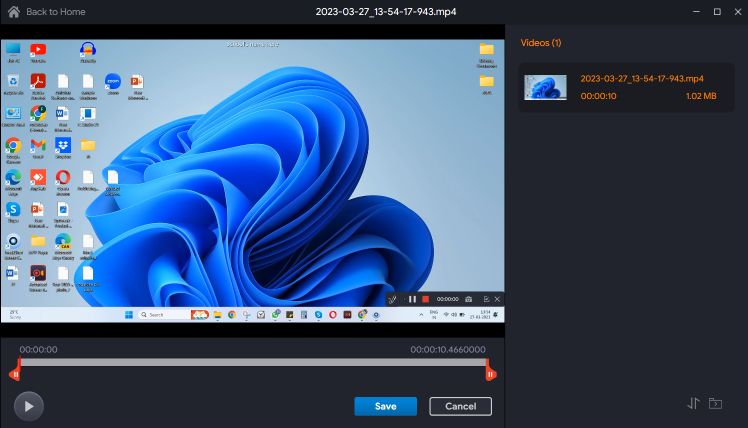The image size is (748, 428).
Task: Maximize the application window
Action: pyautogui.click(x=716, y=11)
